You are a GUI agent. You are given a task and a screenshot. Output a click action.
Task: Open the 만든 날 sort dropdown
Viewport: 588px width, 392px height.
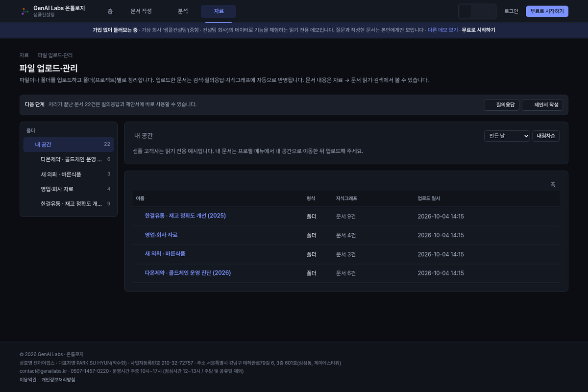click(507, 136)
